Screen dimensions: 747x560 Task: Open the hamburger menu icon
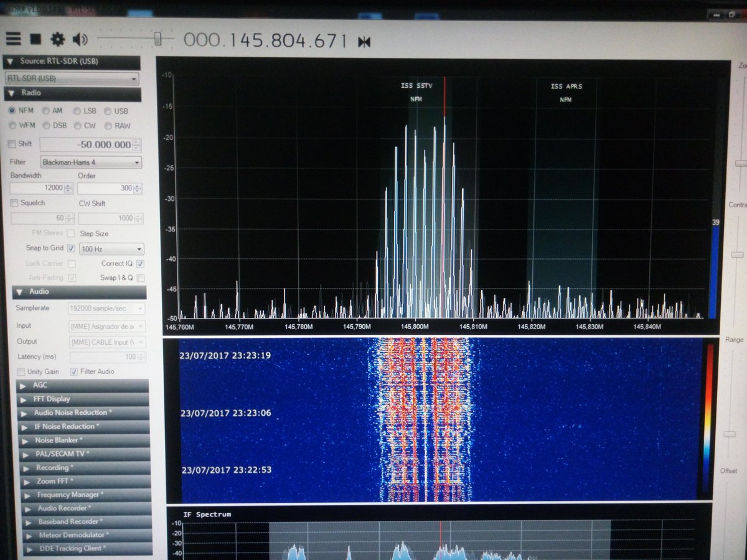tap(13, 39)
